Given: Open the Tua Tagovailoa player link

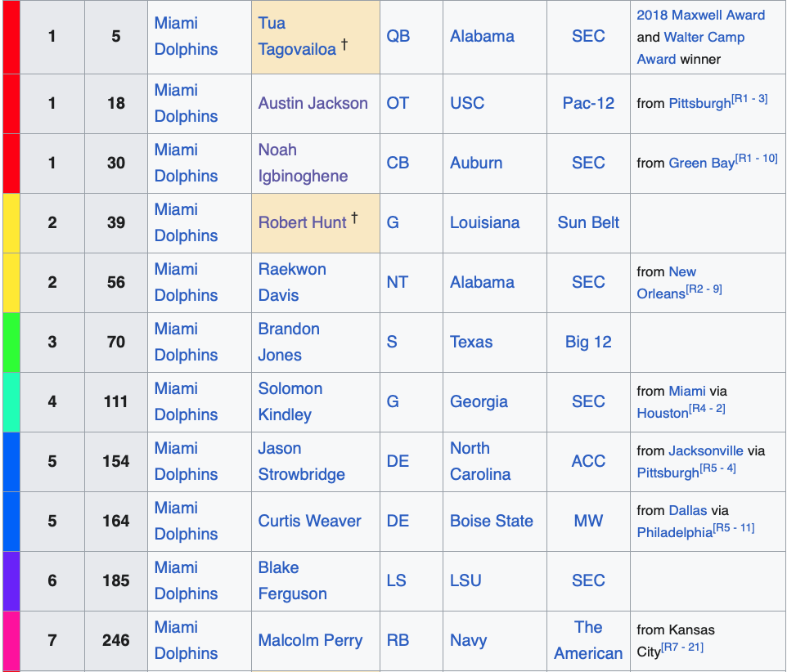Looking at the screenshot, I should (297, 36).
